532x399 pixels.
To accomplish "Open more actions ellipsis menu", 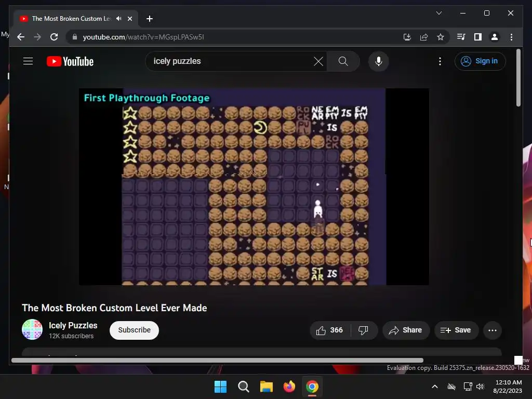I will coord(493,330).
